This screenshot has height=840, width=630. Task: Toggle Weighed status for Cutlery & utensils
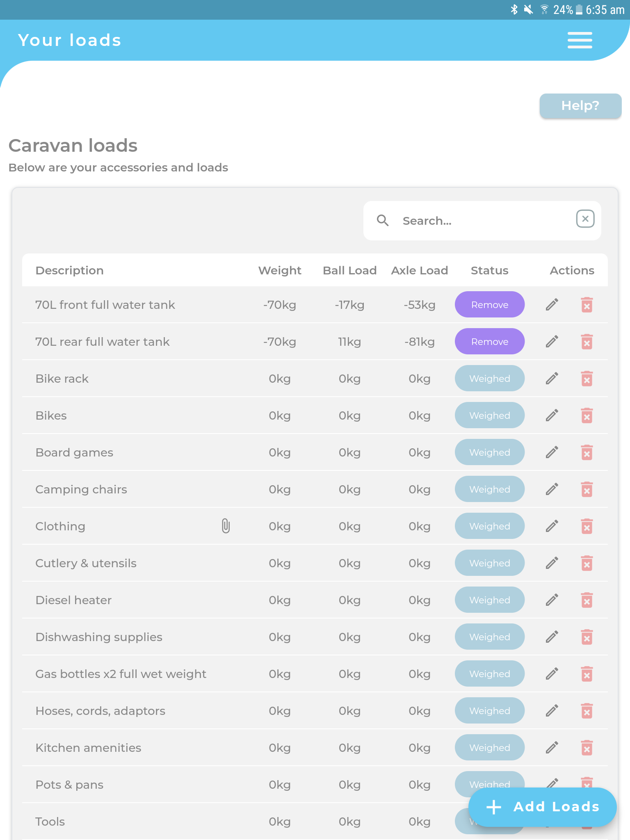tap(489, 563)
